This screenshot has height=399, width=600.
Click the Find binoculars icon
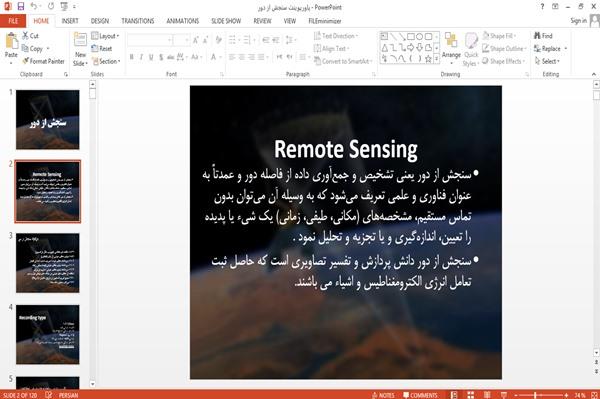pyautogui.click(x=538, y=36)
